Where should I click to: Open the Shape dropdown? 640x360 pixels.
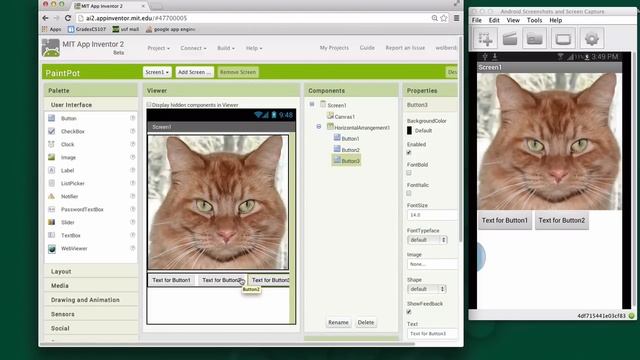pyautogui.click(x=427, y=289)
